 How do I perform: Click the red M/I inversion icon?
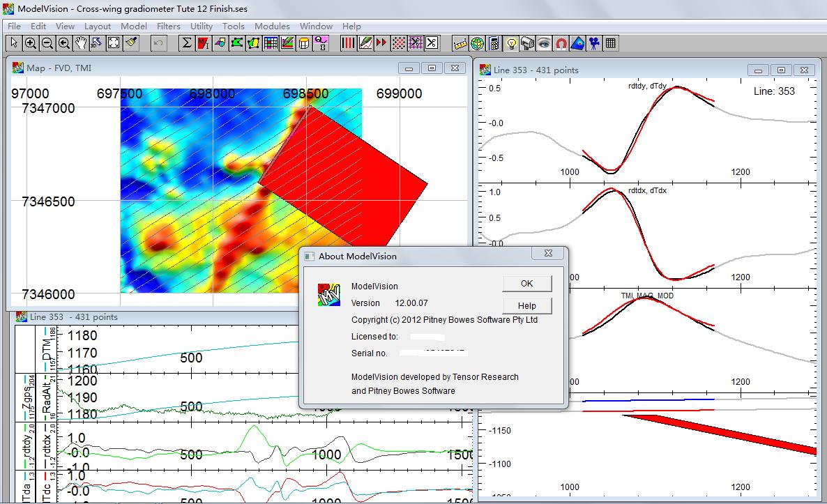tap(203, 43)
